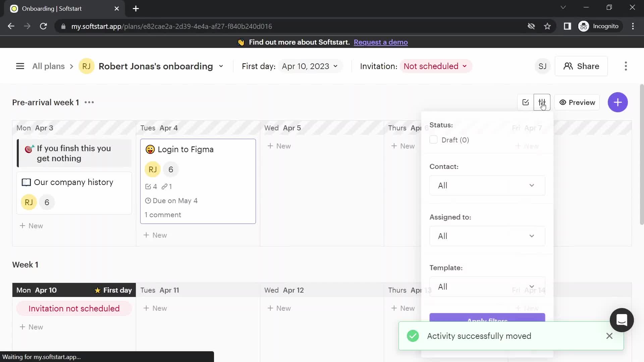Check the Draft (0) status filter
The width and height of the screenshot is (644, 362).
coord(433,140)
